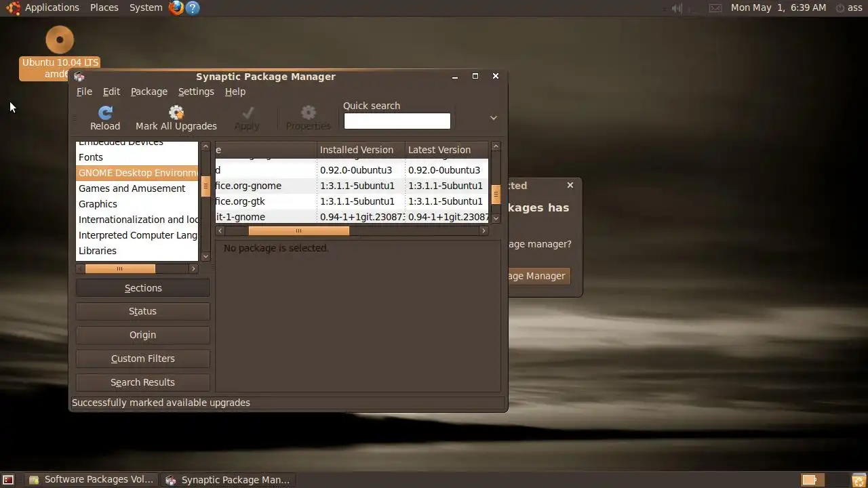Open the Package menu
The image size is (868, 488).
[149, 91]
